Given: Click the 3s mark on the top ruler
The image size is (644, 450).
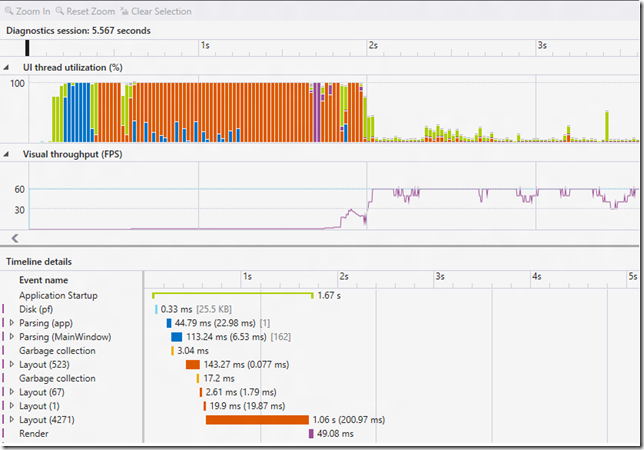Looking at the screenshot, I should point(542,45).
